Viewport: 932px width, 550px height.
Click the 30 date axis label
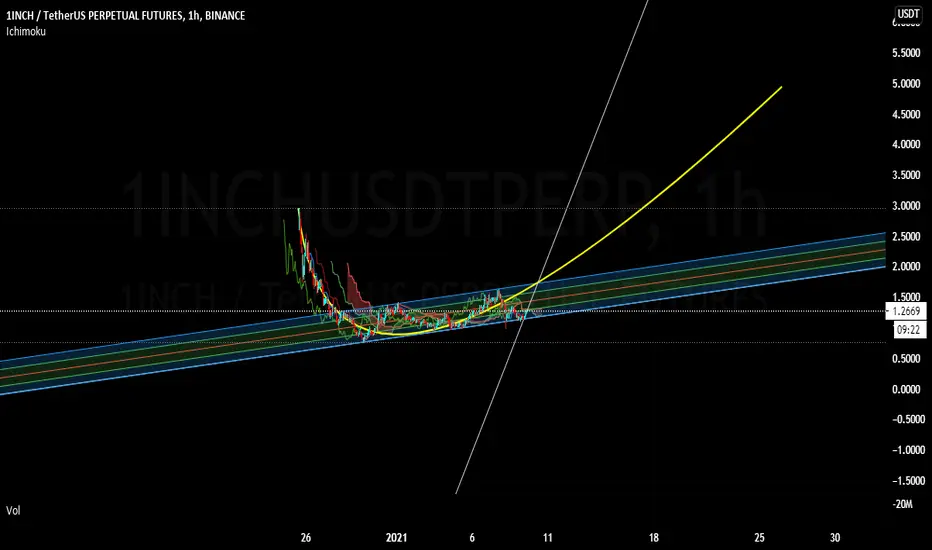(835, 538)
